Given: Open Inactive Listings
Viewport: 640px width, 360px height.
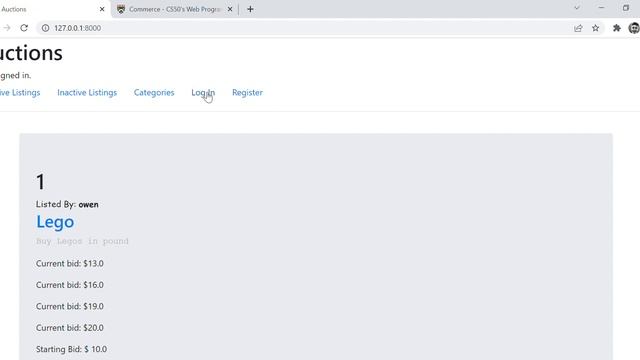Looking at the screenshot, I should [x=87, y=93].
